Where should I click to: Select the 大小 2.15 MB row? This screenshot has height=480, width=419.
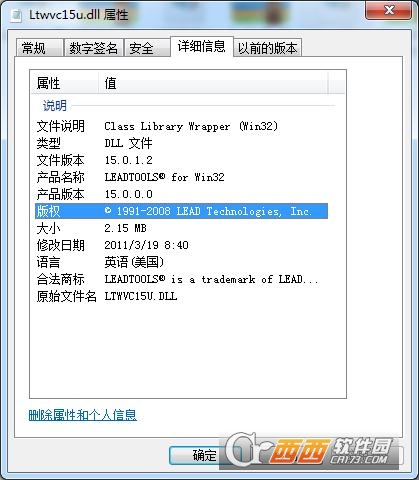(181, 228)
